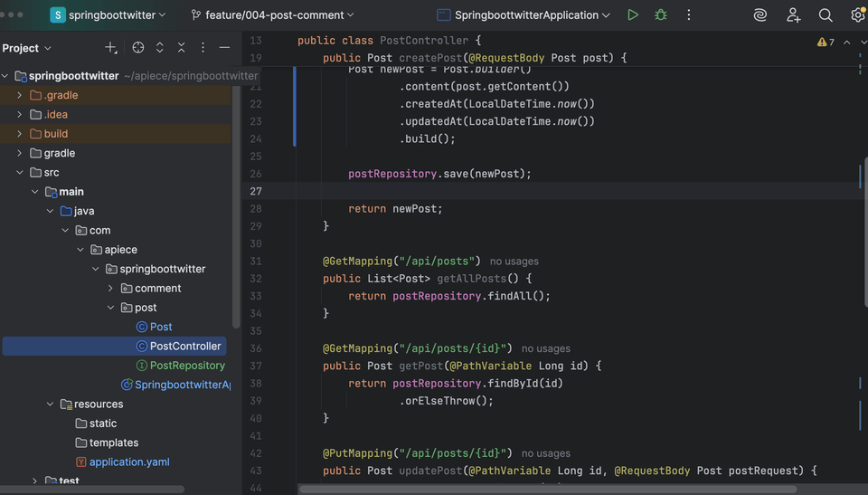The width and height of the screenshot is (868, 495).
Task: Select opened file with crosshair locate icon
Action: click(x=138, y=48)
